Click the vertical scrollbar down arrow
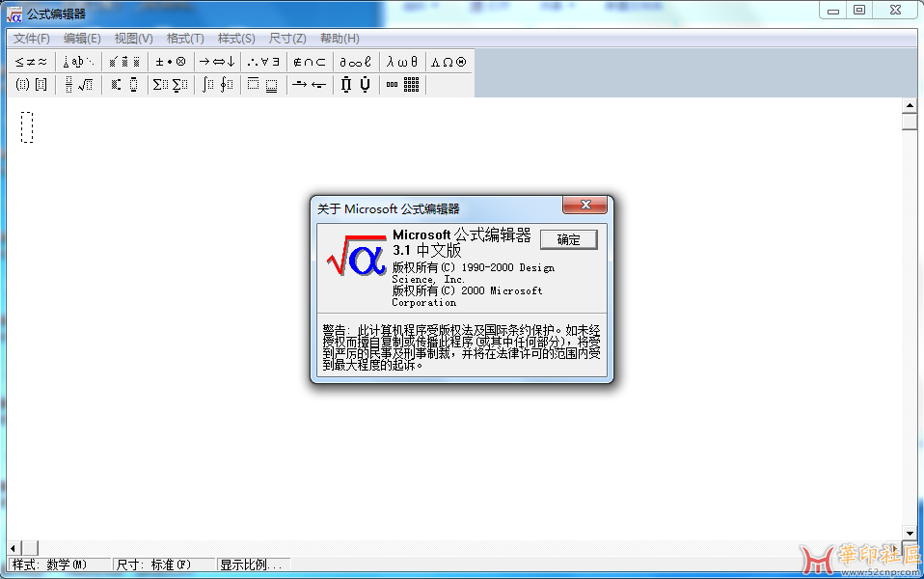Screen dimensions: 924x579 (x=910, y=533)
